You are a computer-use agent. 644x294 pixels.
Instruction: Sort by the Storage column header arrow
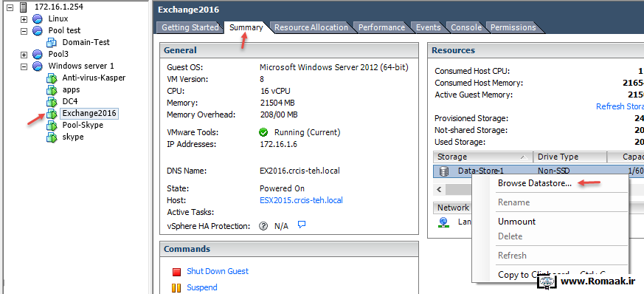click(524, 157)
